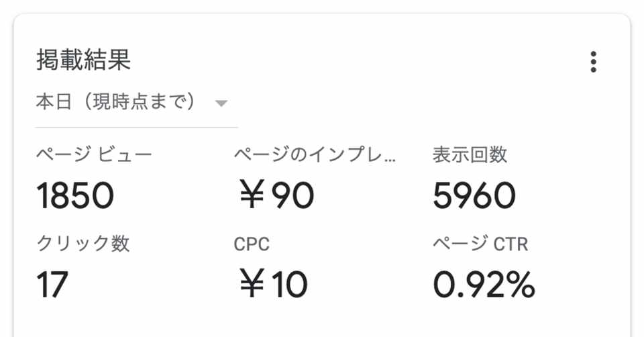The image size is (644, 337).
Task: Click the 1850 page views value
Action: (x=75, y=196)
